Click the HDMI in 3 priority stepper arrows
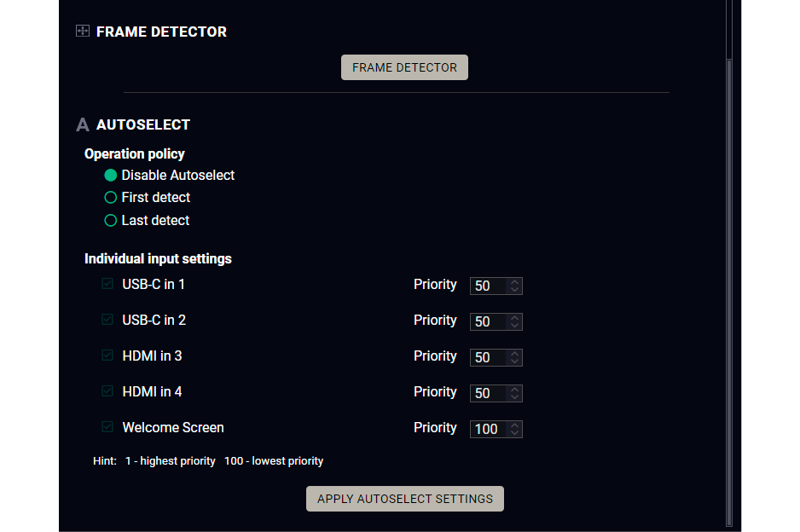Viewport: 800px width, 532px height. (x=514, y=358)
